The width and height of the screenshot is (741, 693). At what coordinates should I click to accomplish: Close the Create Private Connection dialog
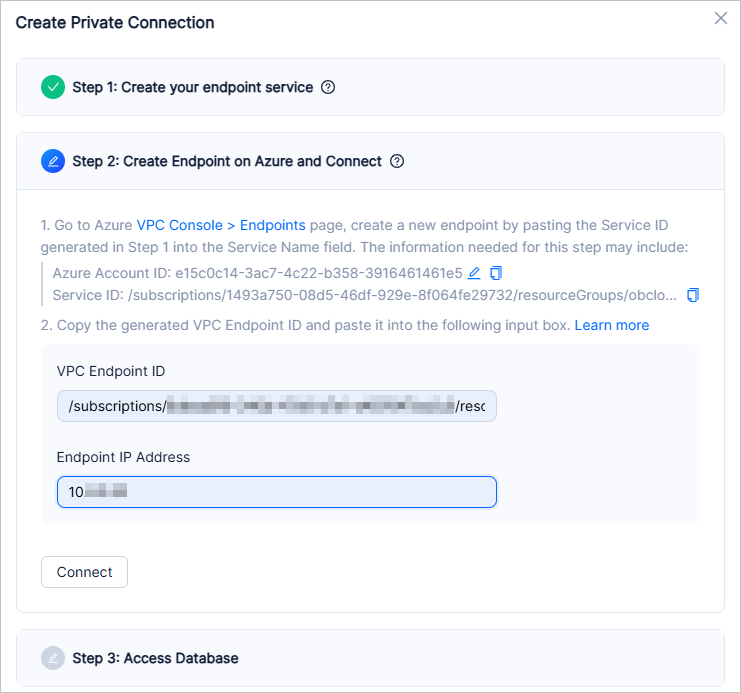720,18
